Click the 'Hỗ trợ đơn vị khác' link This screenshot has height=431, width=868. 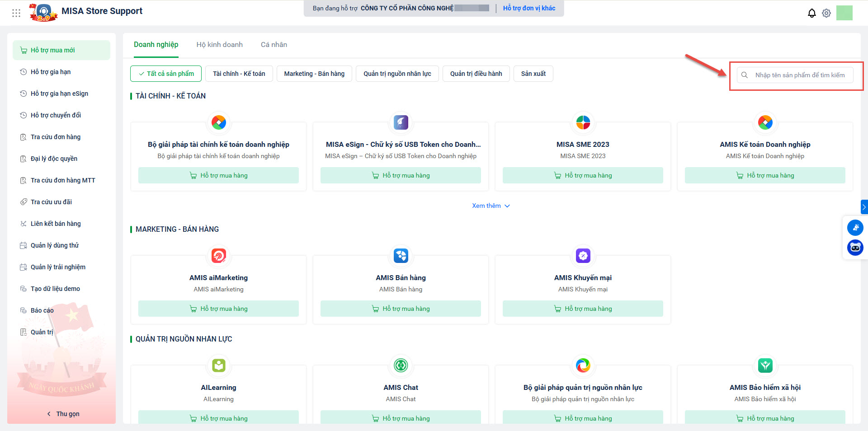point(529,8)
